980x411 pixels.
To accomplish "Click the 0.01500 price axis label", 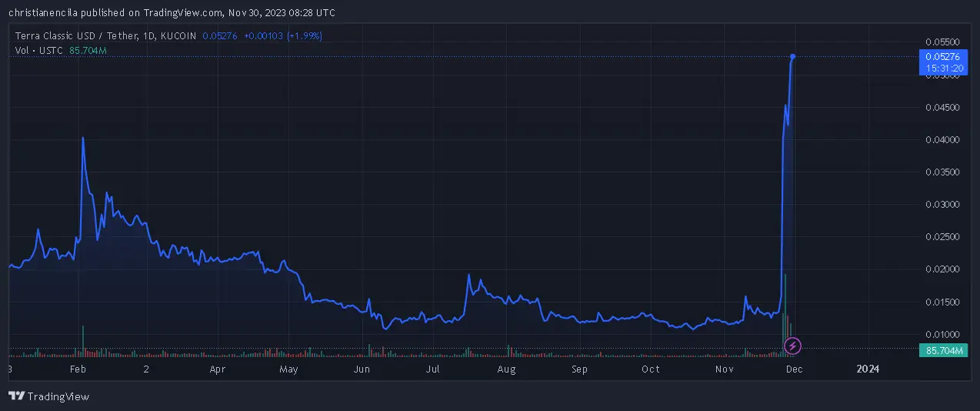I will (x=942, y=302).
